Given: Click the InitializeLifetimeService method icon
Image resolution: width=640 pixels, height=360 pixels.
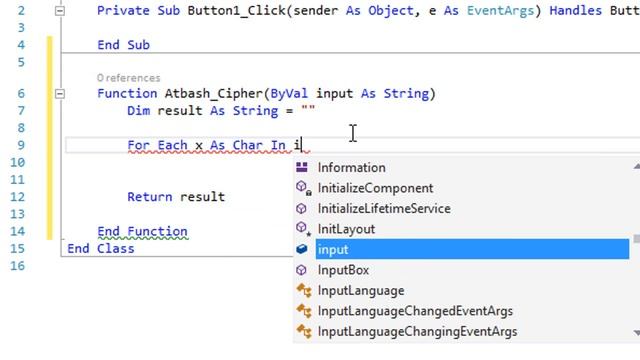Looking at the screenshot, I should (301, 209).
